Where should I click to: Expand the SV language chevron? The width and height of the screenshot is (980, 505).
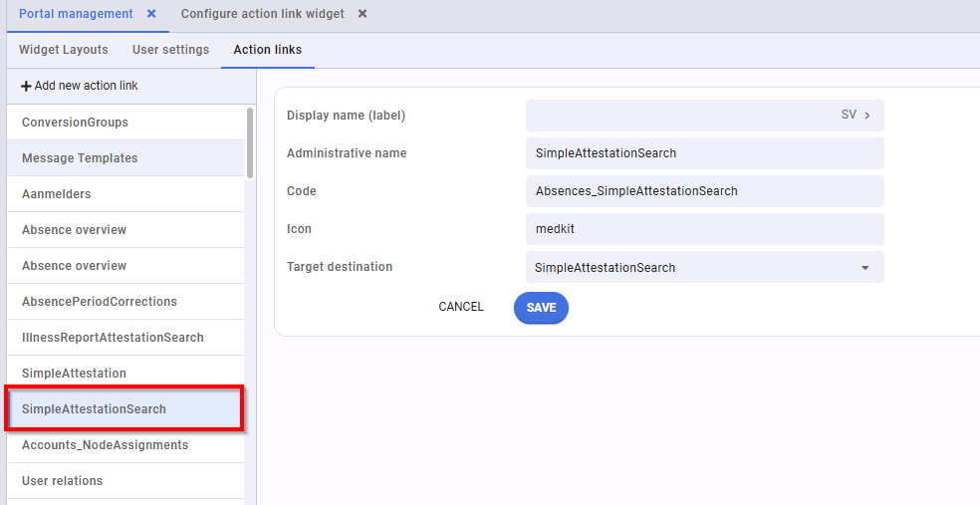tap(867, 116)
